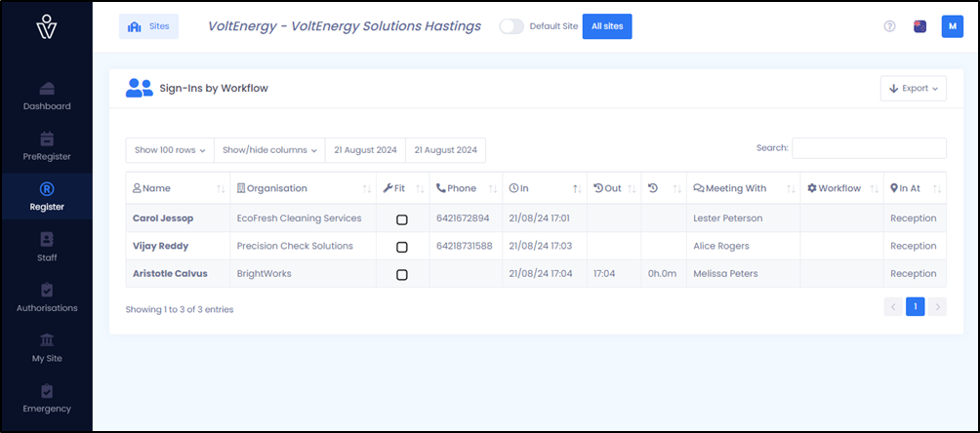The height and width of the screenshot is (433, 980).
Task: Open Authorisations in sidebar
Action: [47, 298]
